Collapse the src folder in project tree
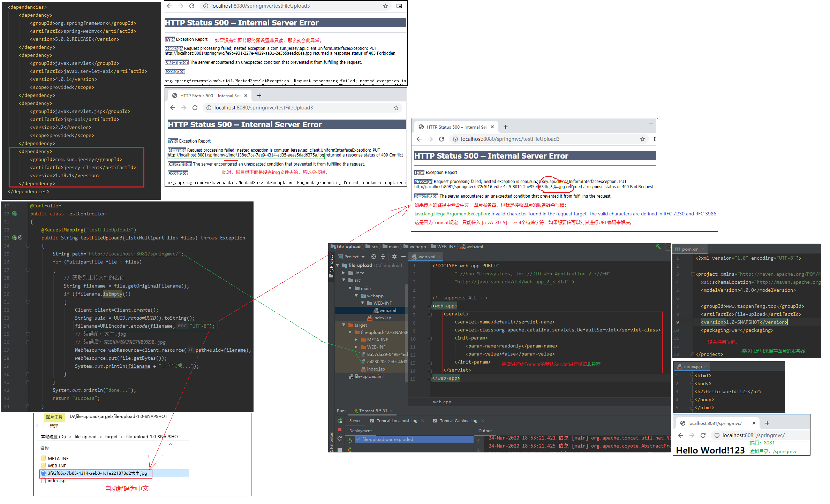This screenshot has height=504, width=830. coord(344,280)
